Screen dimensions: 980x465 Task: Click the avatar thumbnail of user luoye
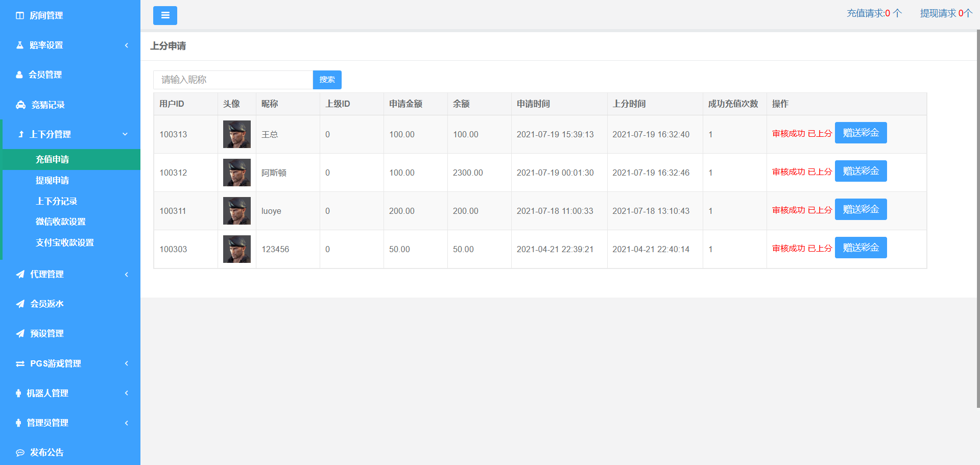[x=237, y=211]
